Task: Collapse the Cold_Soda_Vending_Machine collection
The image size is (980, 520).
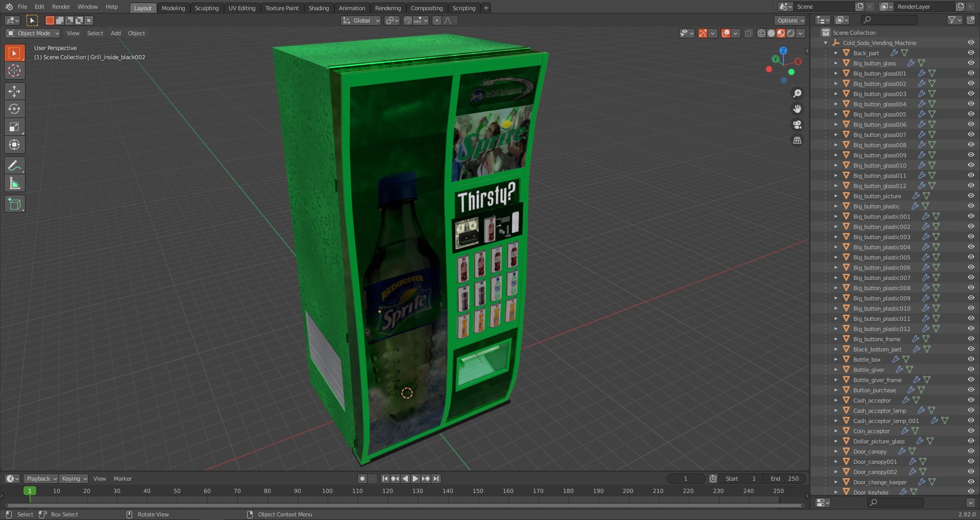Action: click(826, 43)
